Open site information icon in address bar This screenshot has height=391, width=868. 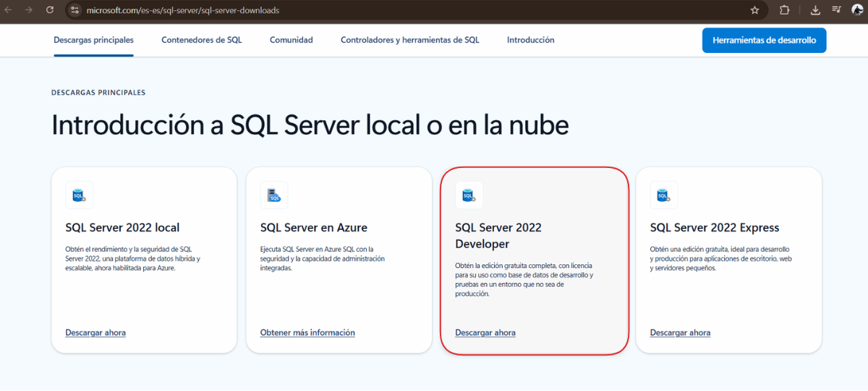click(x=75, y=10)
